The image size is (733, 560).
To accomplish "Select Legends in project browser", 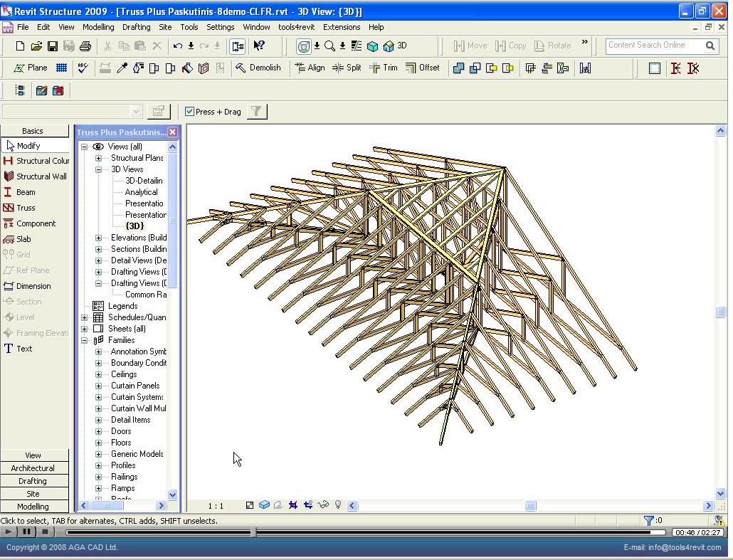I will (x=122, y=306).
